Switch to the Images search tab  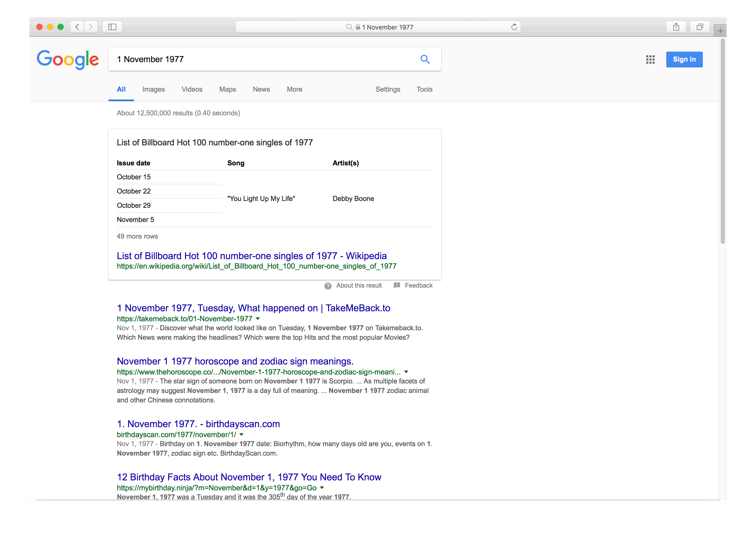[153, 89]
